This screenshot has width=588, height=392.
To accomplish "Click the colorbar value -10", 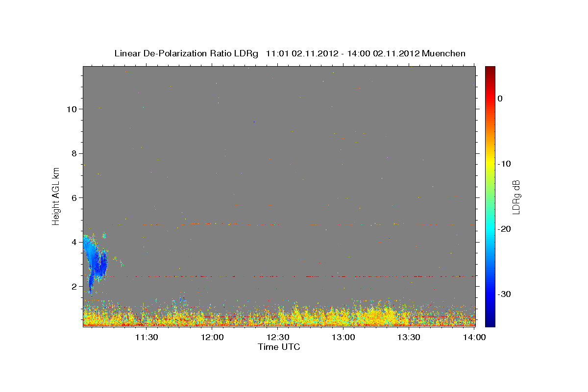I will 505,164.
